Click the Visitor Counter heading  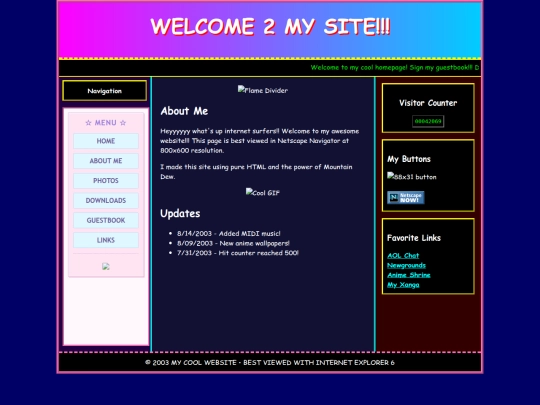[x=428, y=103]
